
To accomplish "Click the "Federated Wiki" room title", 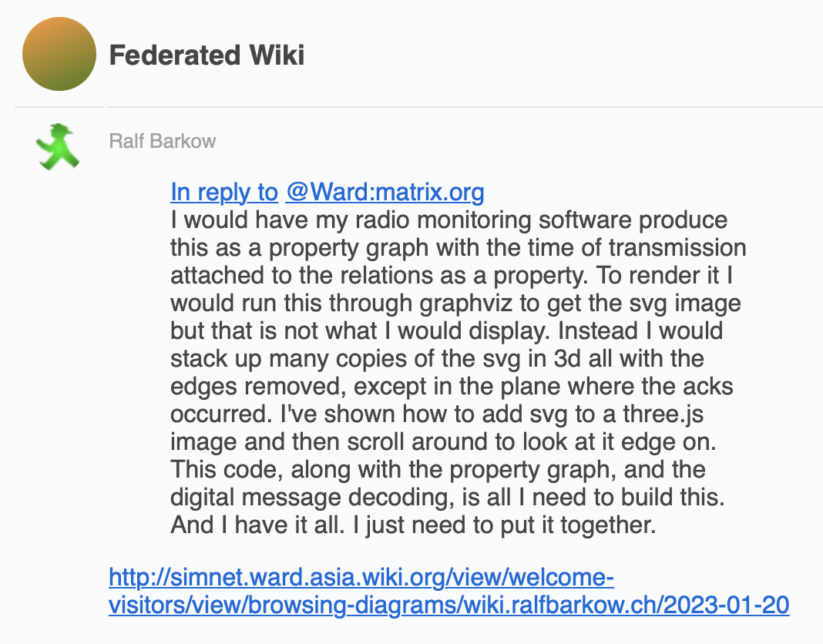I will (x=207, y=55).
